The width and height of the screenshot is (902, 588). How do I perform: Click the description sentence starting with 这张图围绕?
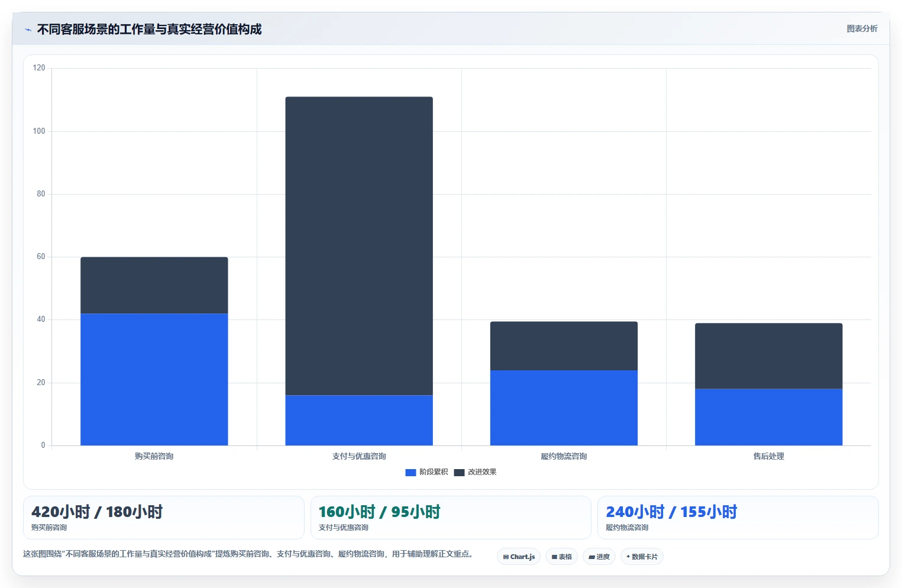click(x=248, y=554)
